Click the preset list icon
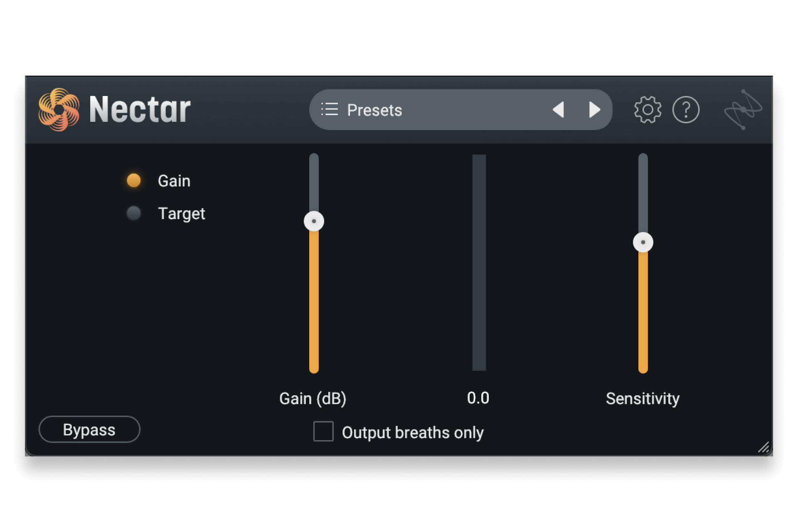The width and height of the screenshot is (798, 532). [330, 110]
